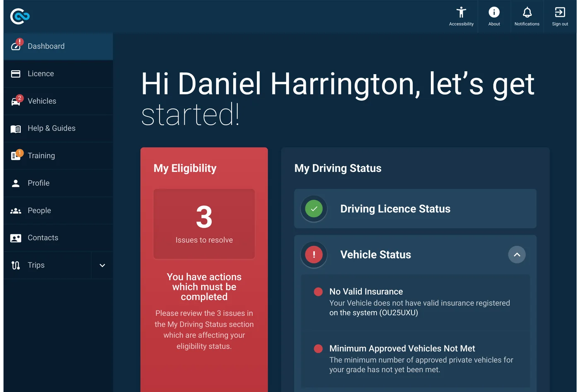The image size is (580, 392).
Task: Click the Trips route icon
Action: (16, 266)
